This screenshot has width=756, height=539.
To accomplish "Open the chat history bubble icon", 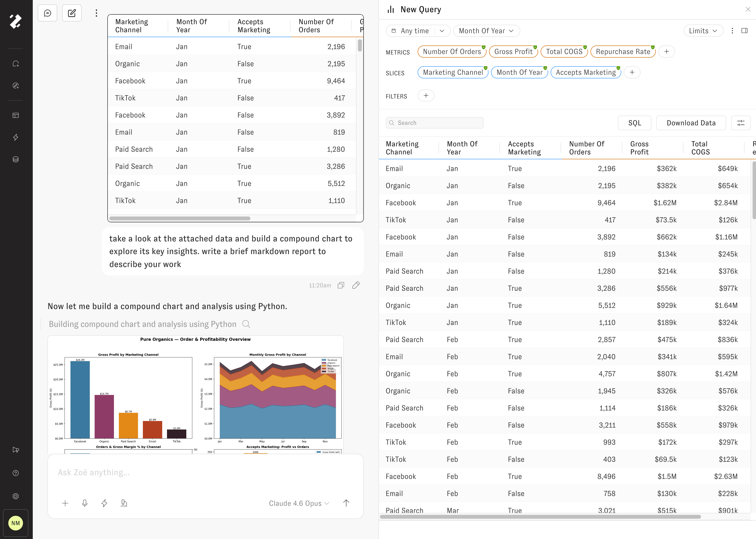I will [47, 13].
